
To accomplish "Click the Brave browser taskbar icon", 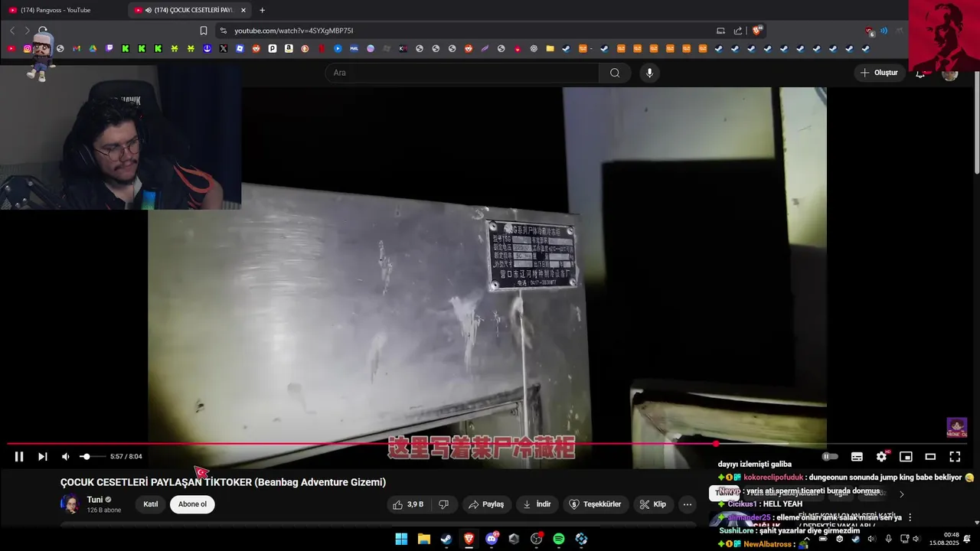I will click(469, 539).
